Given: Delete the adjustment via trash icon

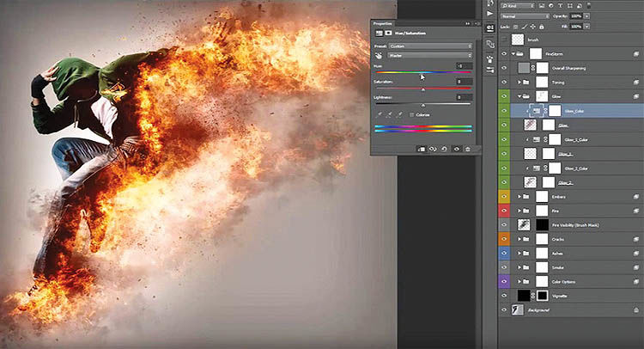Looking at the screenshot, I should click(x=467, y=150).
